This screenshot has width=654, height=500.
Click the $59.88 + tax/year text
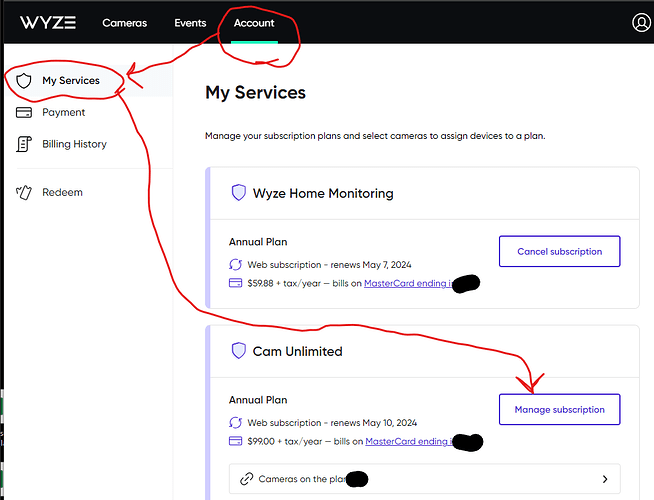pyautogui.click(x=284, y=283)
